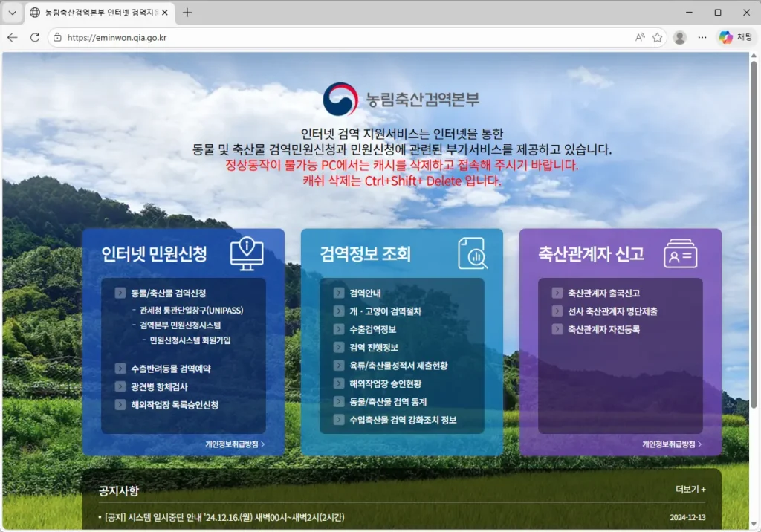Viewport: 761px width, 532px height.
Task: Open browser settings ellipsis menu
Action: click(x=702, y=37)
